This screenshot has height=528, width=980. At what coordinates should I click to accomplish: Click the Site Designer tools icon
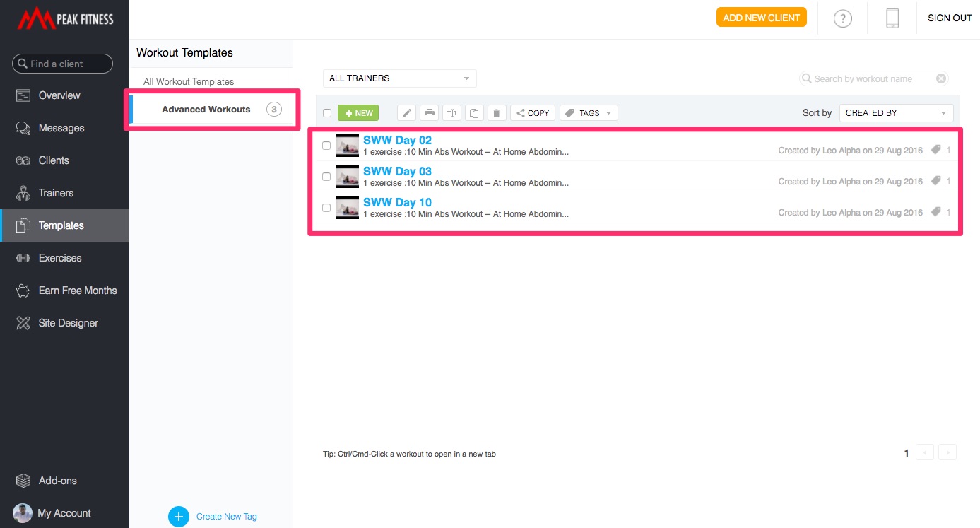pos(23,323)
